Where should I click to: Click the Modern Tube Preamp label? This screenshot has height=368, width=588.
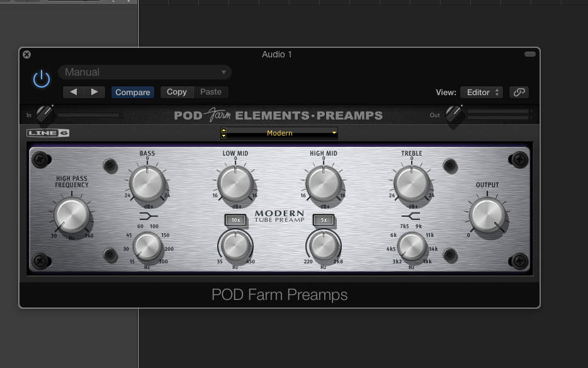point(280,216)
